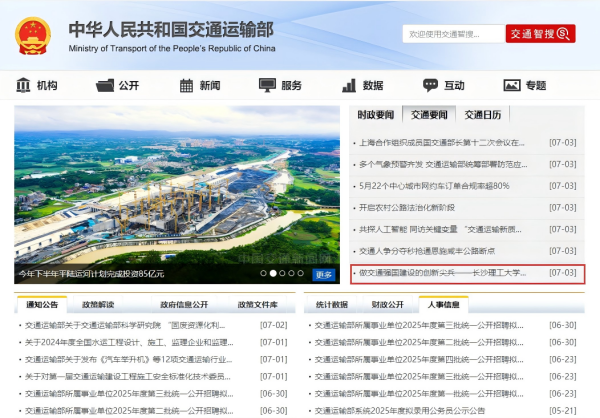
Task: Click the 机构 building icon
Action: tap(23, 86)
